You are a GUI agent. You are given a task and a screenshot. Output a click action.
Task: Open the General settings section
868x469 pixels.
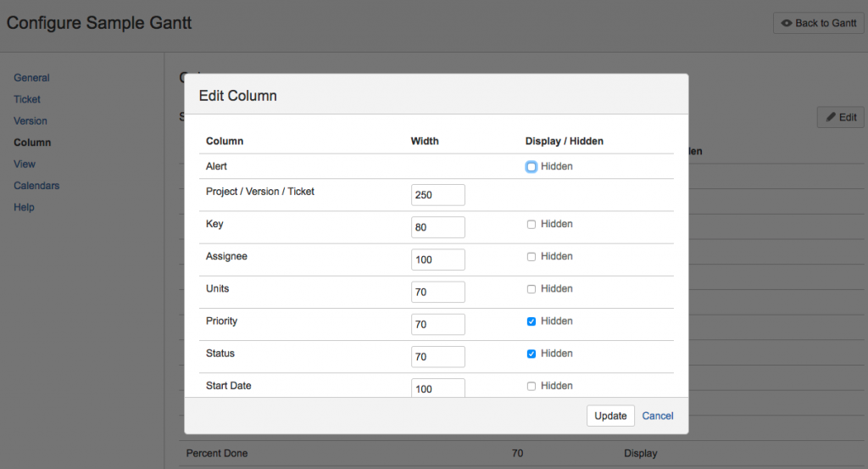[x=31, y=78]
